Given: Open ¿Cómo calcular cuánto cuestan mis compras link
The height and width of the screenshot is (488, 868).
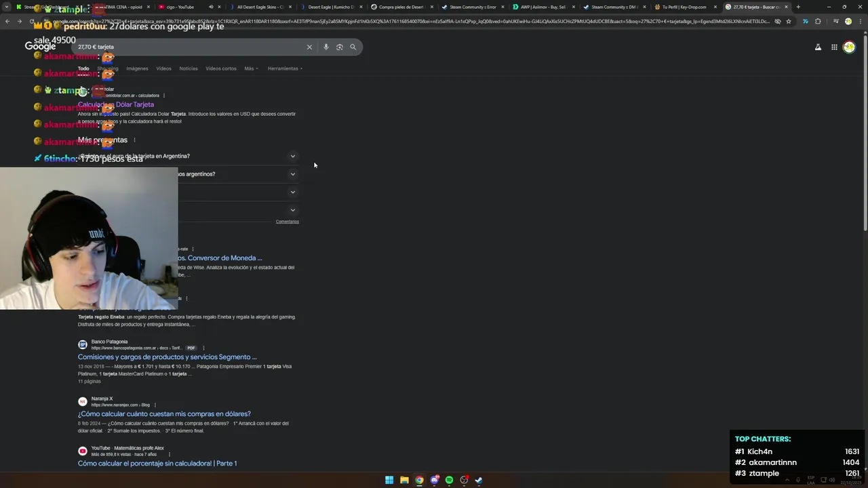Looking at the screenshot, I should click(164, 413).
